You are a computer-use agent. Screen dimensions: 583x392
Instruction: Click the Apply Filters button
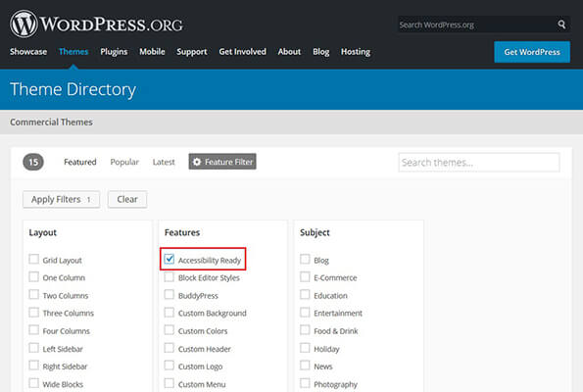[x=62, y=199]
